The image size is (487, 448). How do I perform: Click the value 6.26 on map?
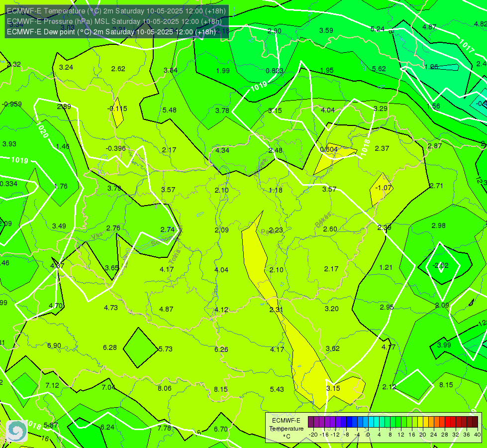click(x=221, y=350)
